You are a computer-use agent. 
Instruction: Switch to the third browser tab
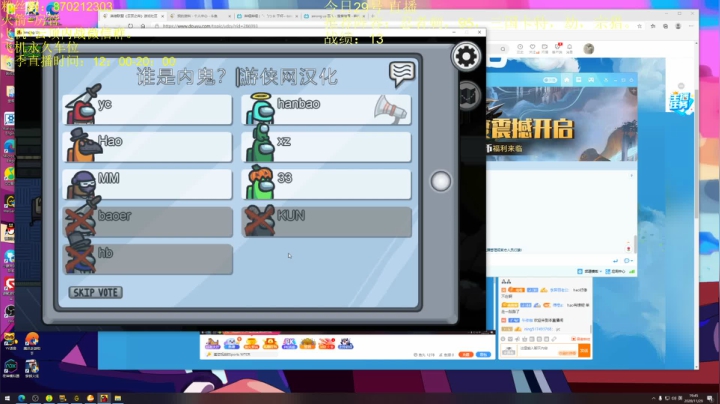[x=267, y=16]
